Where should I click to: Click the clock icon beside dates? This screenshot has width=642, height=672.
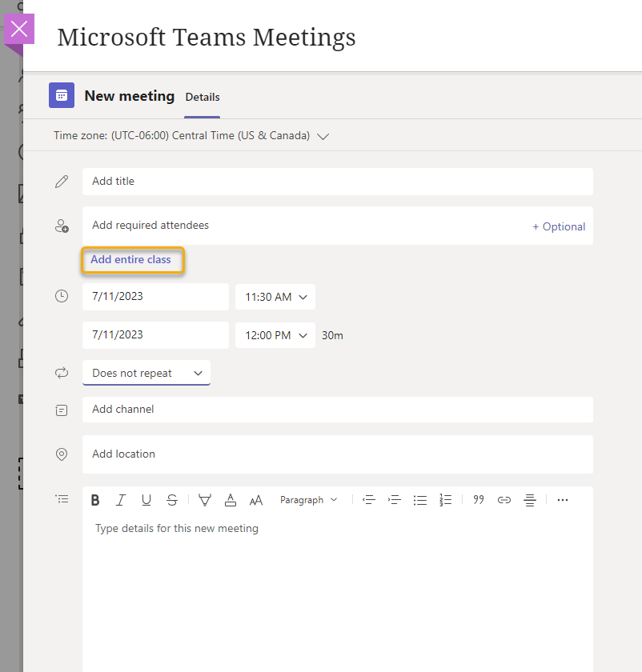[62, 296]
